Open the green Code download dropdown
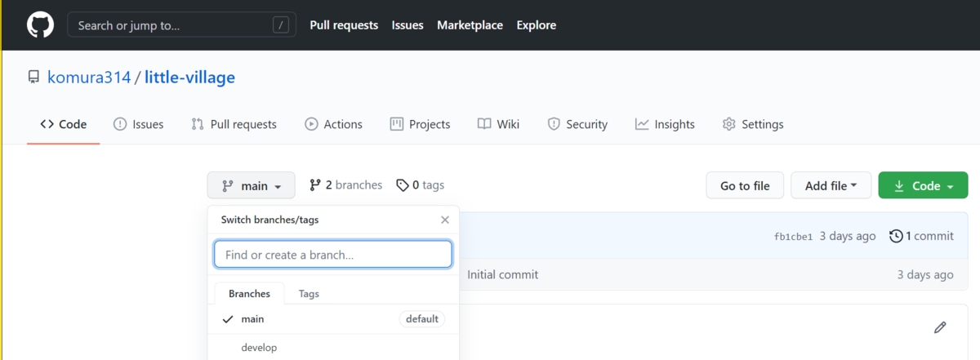This screenshot has width=980, height=360. [x=924, y=185]
